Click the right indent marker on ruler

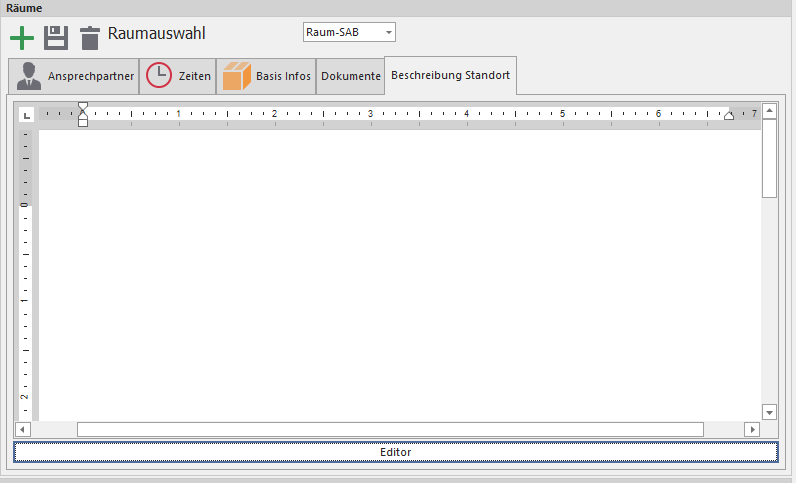(728, 116)
